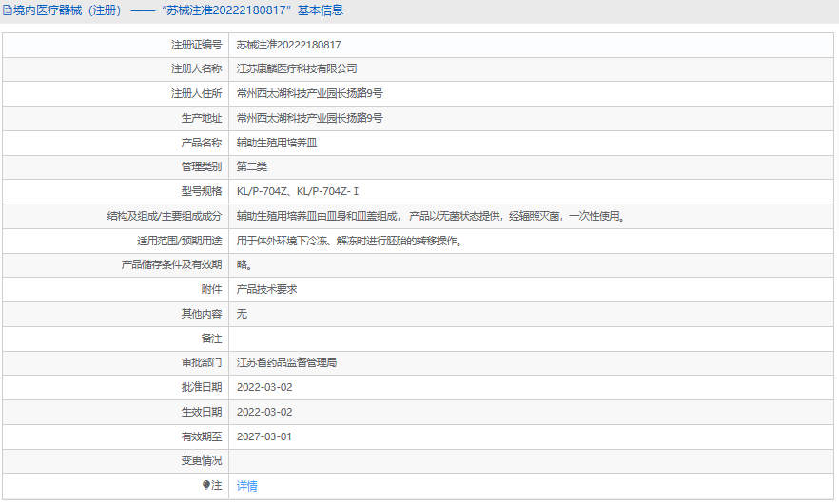This screenshot has height=504, width=839.
Task: Click the label 批准日期
Action: (x=202, y=387)
